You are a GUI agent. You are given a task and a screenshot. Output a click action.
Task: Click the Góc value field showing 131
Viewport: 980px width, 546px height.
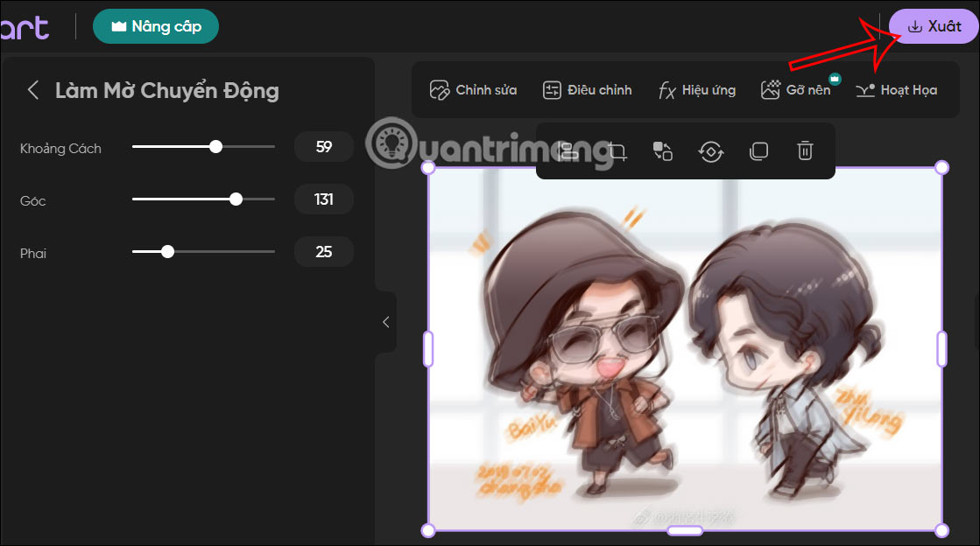coord(323,199)
